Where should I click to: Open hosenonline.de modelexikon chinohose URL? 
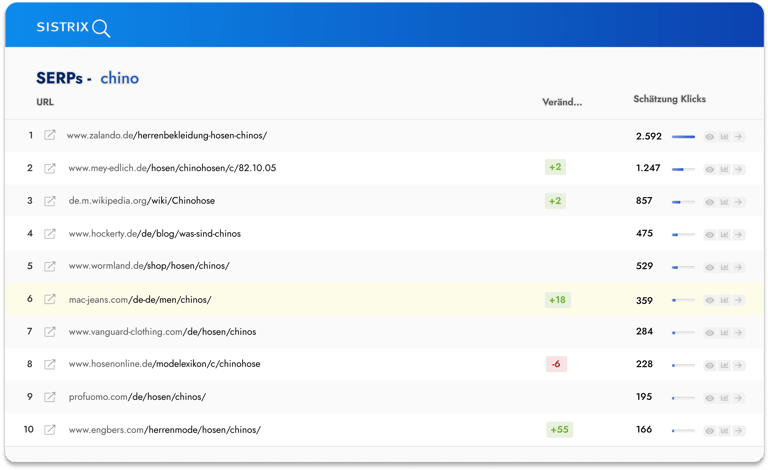165,364
